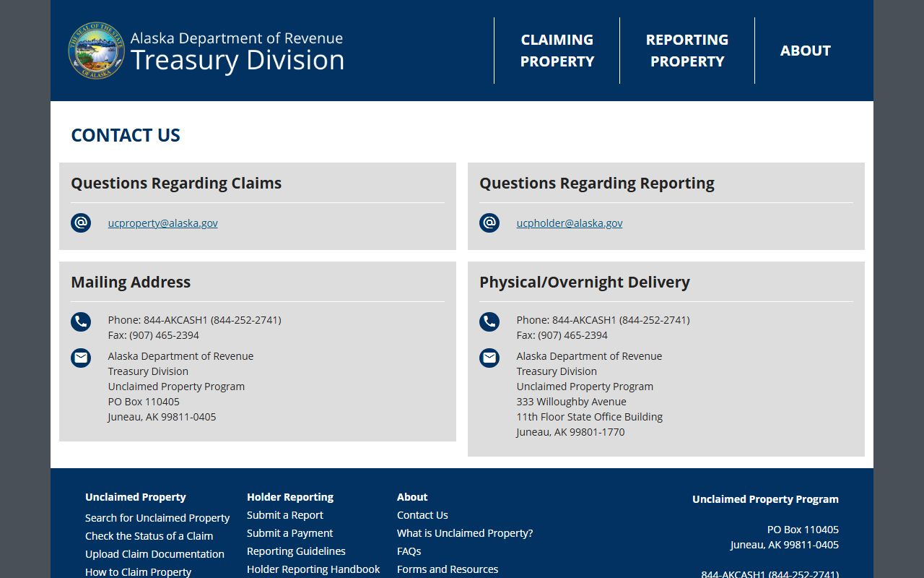Click Holder Reporting footer column heading
924x578 pixels.
coord(290,497)
